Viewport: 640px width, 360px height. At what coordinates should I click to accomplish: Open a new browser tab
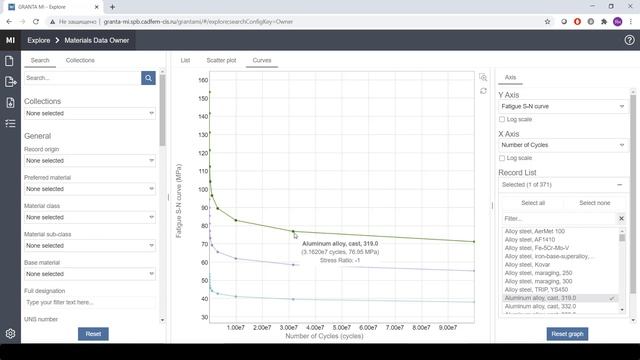pyautogui.click(x=112, y=7)
